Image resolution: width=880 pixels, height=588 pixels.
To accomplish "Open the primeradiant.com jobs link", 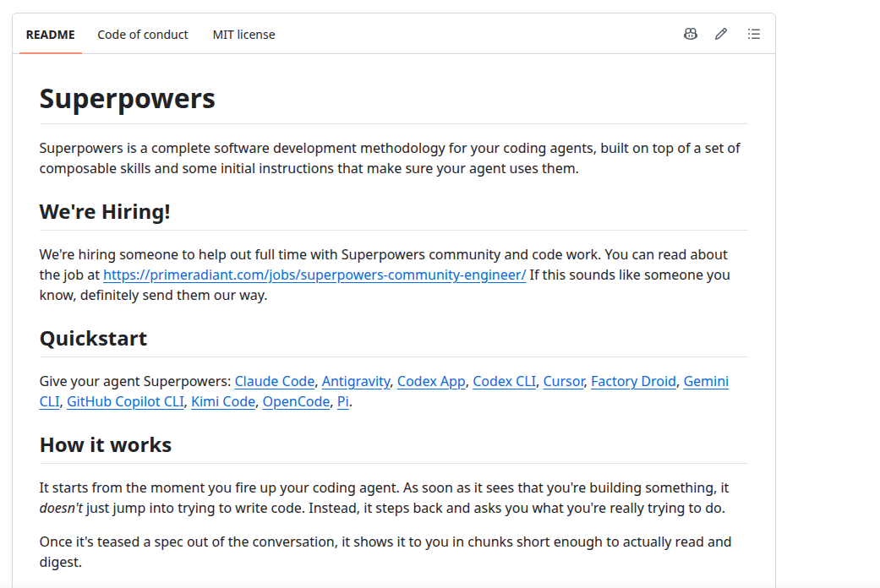I will coord(314,275).
